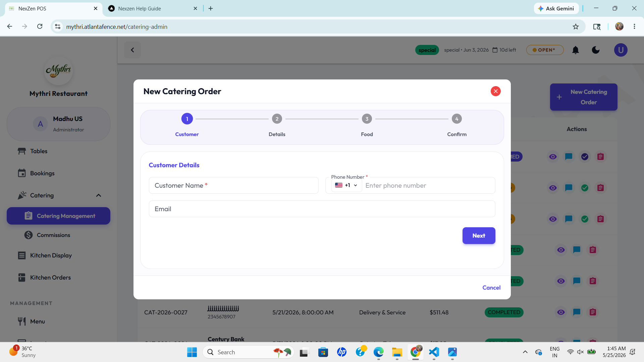This screenshot has height=362, width=644.
Task: Click the taskbar Search box
Action: [248, 352]
